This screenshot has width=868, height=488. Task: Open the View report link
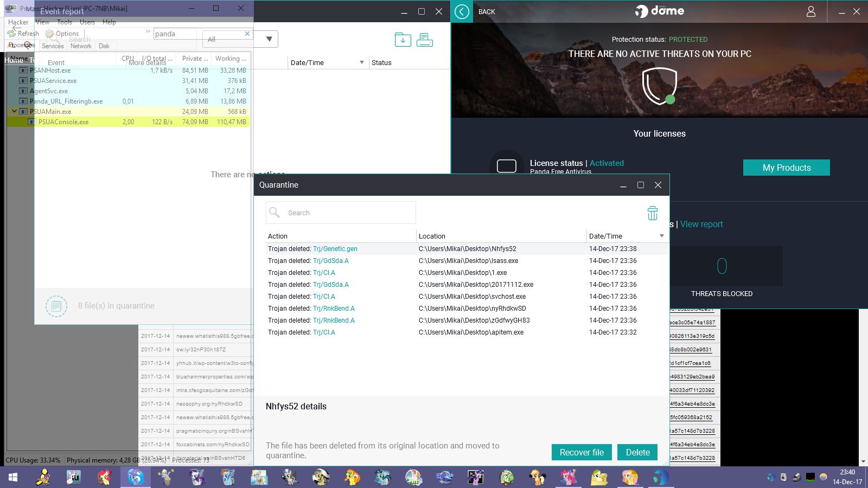701,224
